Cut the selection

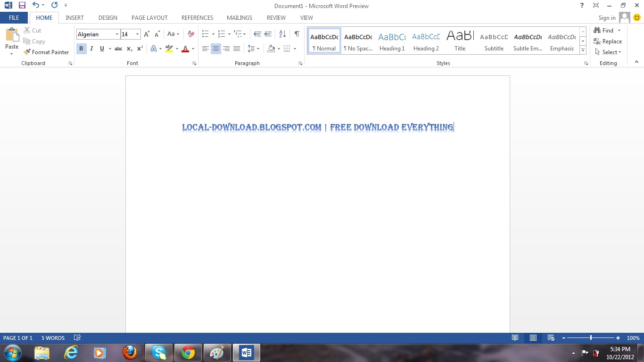click(x=33, y=31)
